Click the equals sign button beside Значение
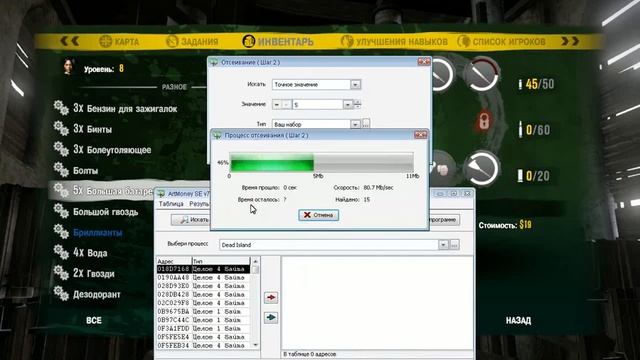Screen dimensions: 640x360 tap(277, 105)
